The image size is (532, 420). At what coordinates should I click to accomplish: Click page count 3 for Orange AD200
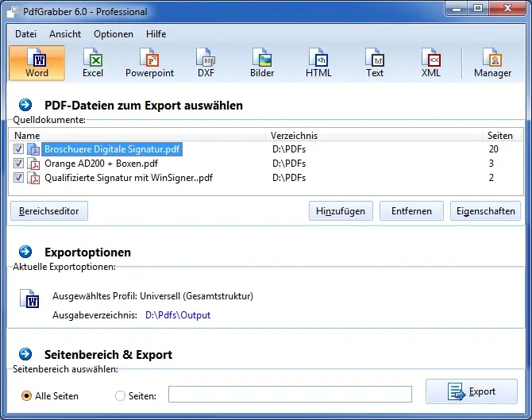(491, 164)
